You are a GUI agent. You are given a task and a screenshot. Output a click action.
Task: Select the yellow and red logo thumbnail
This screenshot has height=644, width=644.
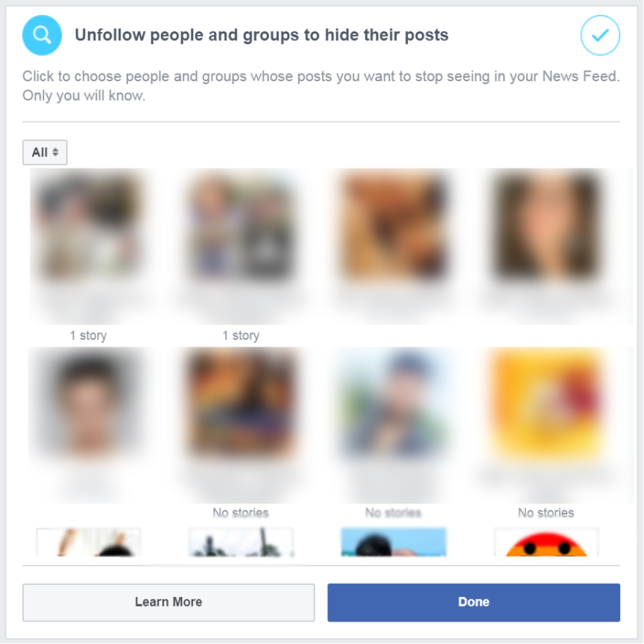(x=546, y=404)
